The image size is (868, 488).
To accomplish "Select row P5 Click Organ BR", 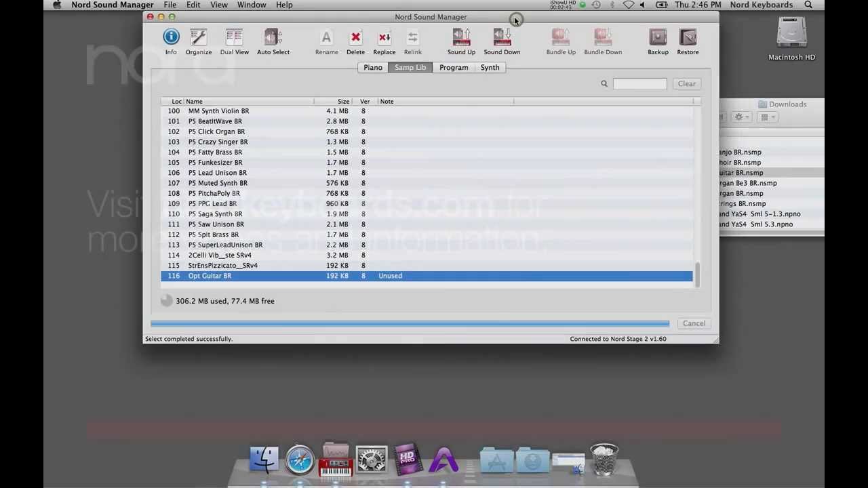I will coord(427,131).
